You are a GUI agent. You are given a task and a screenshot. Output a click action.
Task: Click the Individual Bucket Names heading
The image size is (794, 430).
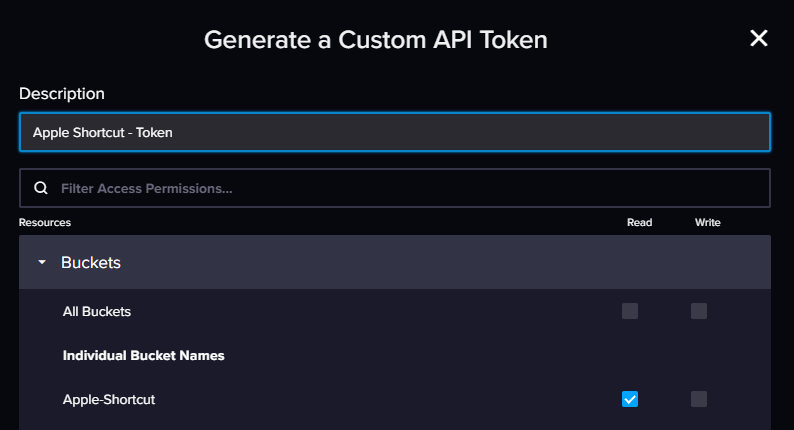click(x=144, y=356)
